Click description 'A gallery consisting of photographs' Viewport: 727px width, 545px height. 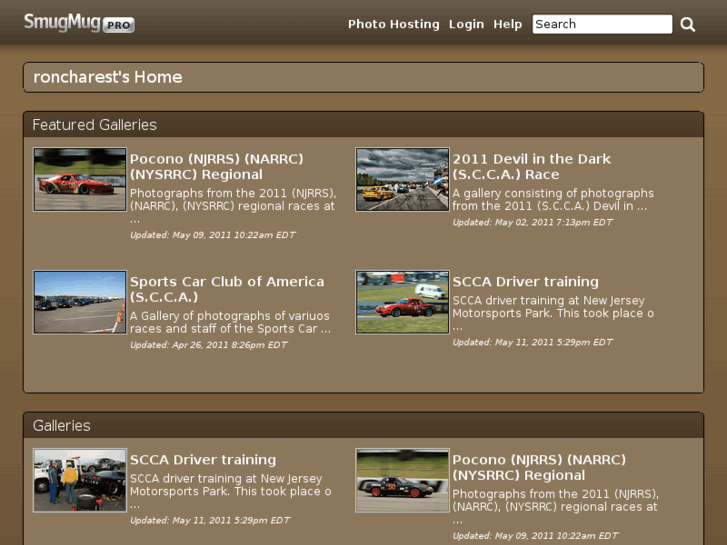(553, 193)
